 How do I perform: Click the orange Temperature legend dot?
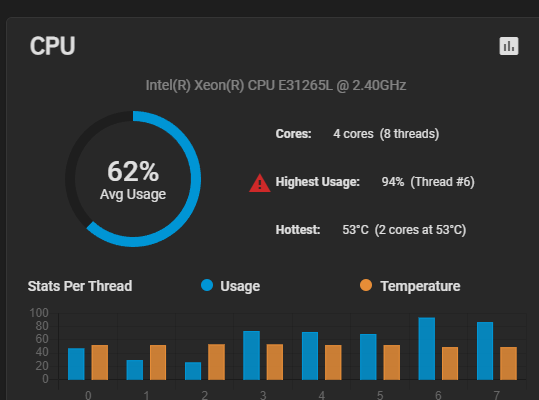coord(366,285)
